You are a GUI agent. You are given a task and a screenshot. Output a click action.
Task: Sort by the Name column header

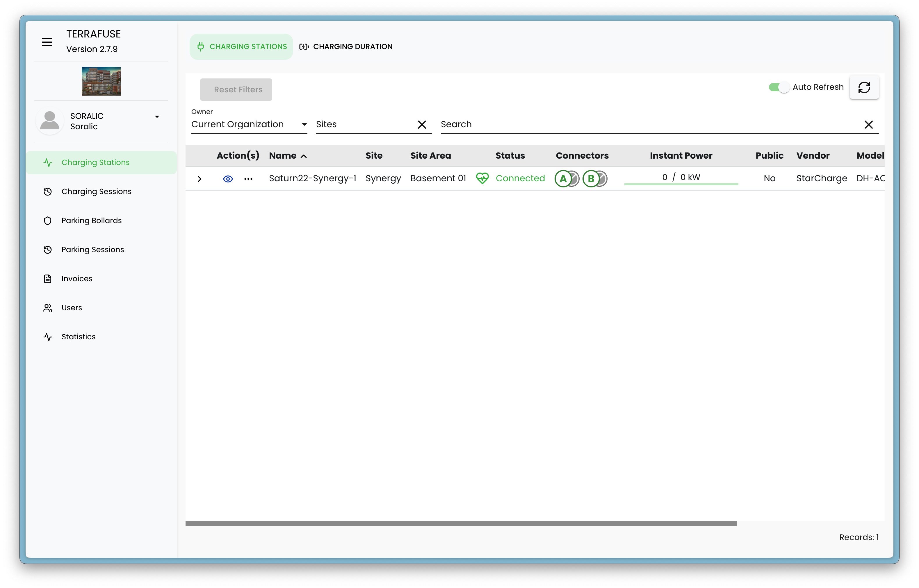[x=283, y=156]
